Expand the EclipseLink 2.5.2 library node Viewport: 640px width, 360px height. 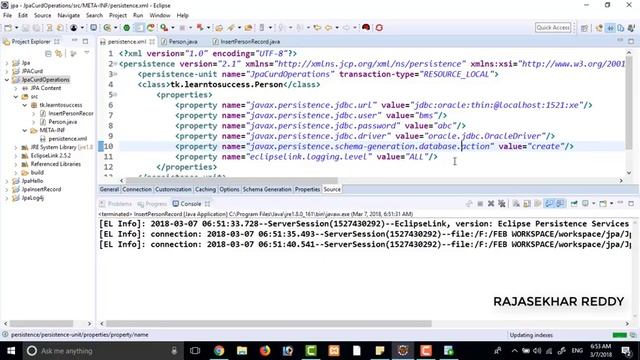[x=16, y=156]
